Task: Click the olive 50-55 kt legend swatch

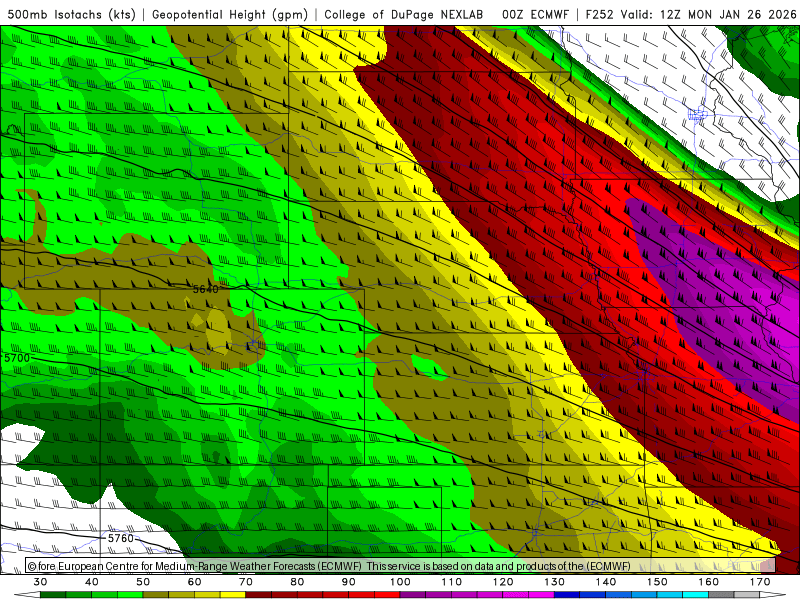Action: 156,595
